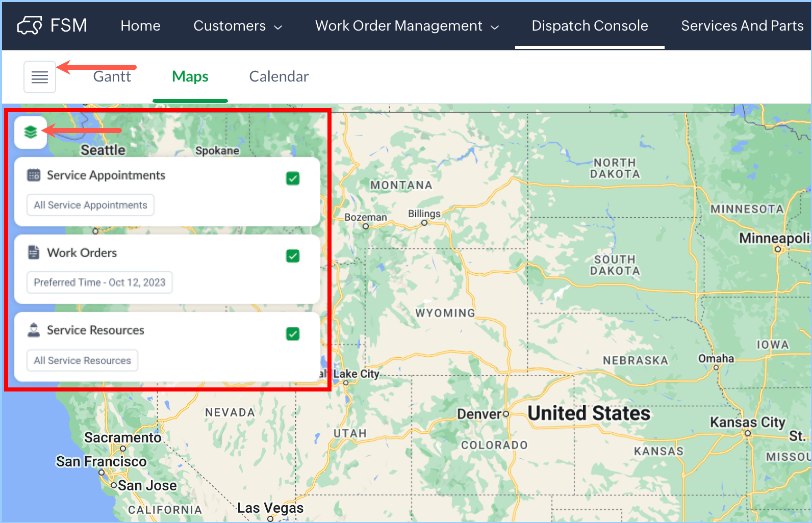The height and width of the screenshot is (523, 812).
Task: Expand the Work Order Management dropdown
Action: (407, 25)
